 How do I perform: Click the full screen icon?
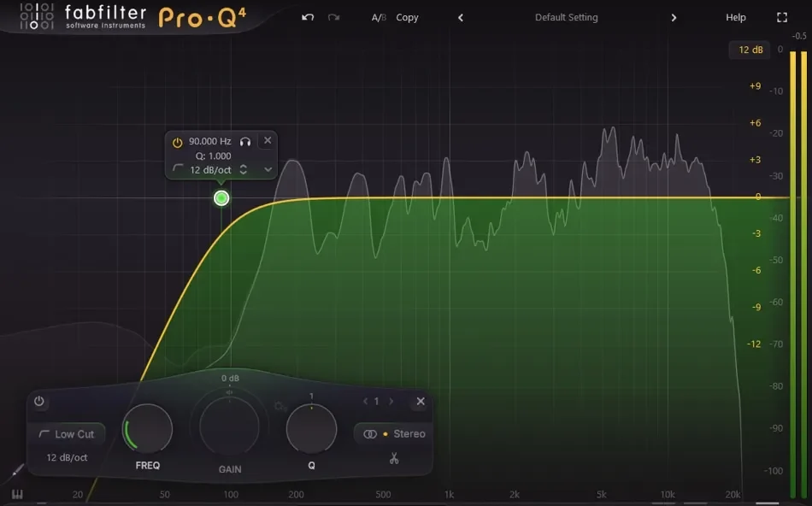(782, 16)
